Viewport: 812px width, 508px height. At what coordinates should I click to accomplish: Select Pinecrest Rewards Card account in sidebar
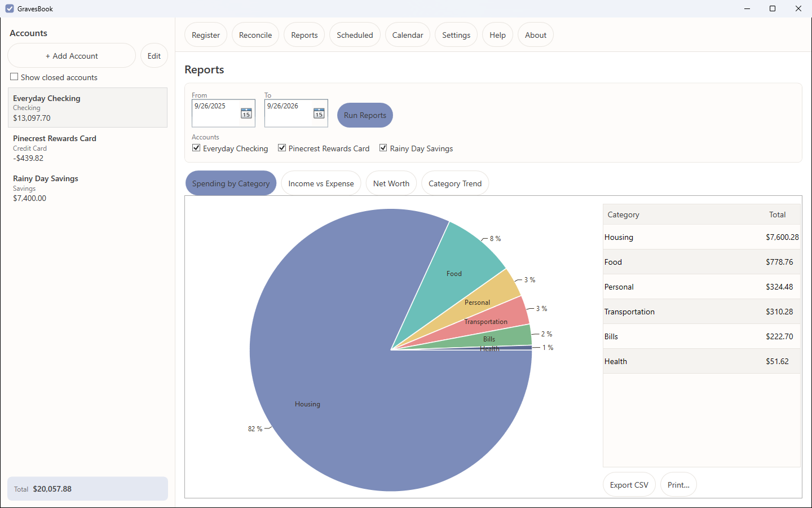87,148
